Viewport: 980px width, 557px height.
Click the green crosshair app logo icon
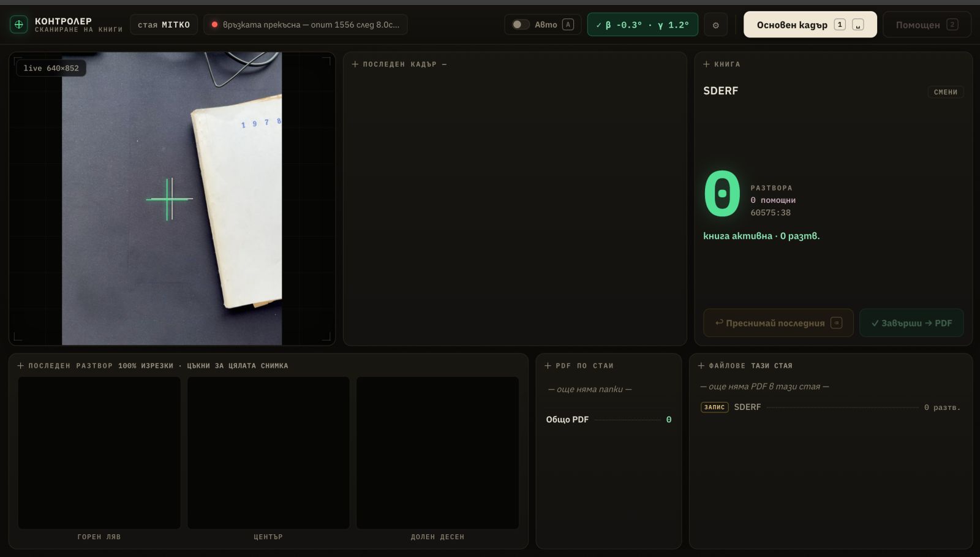18,25
